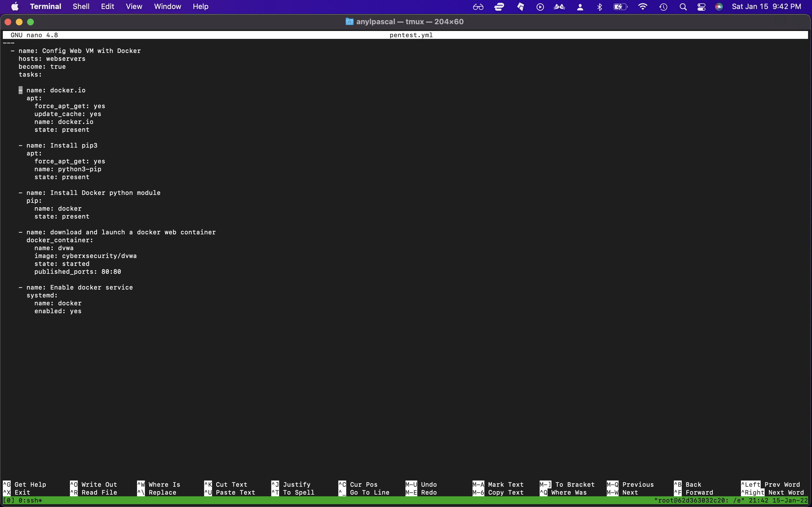The image size is (812, 507).
Task: Launch Siri from the menu bar
Action: 719,7
